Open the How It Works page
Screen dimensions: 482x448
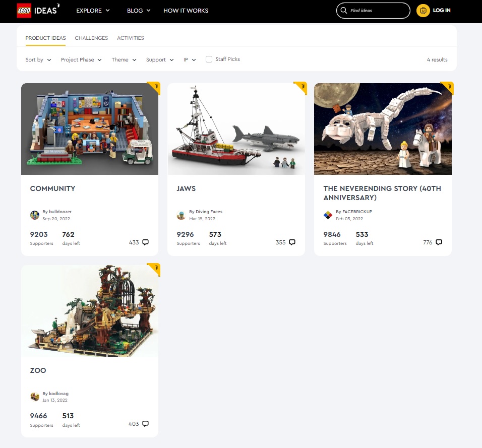[x=186, y=11]
